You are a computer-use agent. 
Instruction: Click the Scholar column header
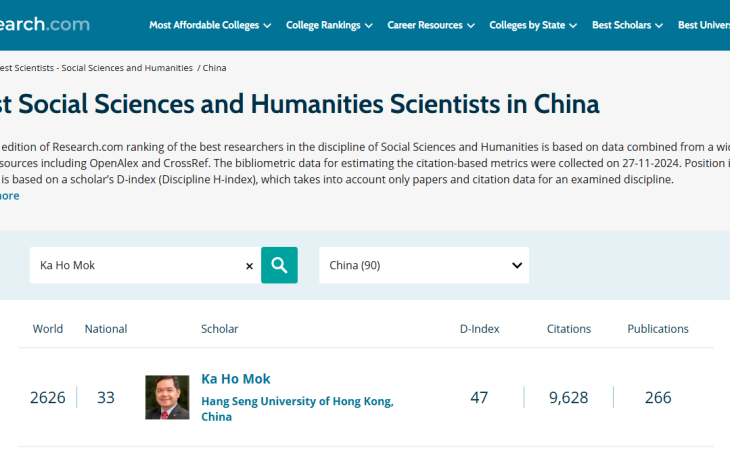tap(219, 329)
